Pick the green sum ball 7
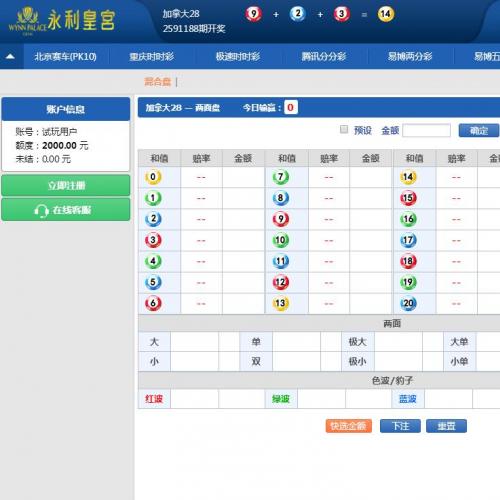 click(281, 177)
